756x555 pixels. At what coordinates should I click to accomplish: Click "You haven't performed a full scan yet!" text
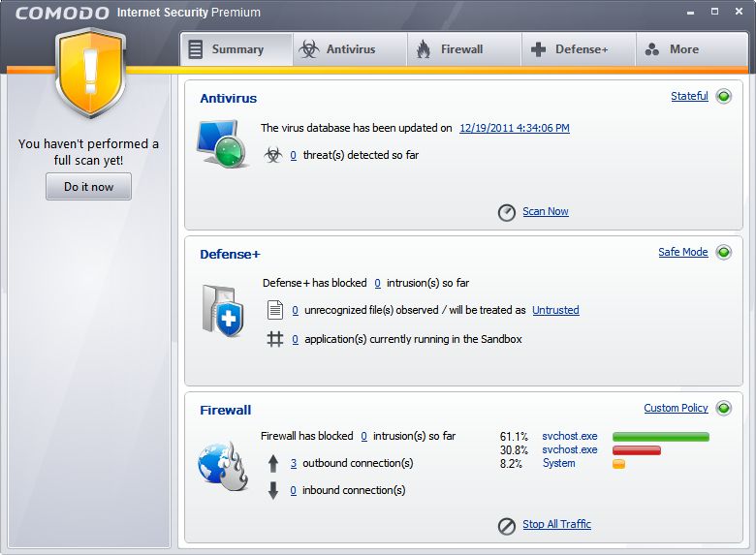88,152
